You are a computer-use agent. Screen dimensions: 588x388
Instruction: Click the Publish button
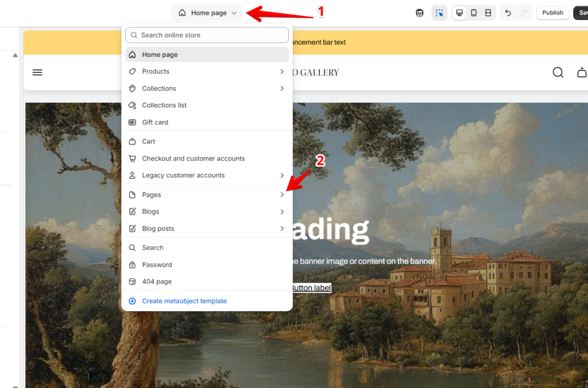click(553, 13)
